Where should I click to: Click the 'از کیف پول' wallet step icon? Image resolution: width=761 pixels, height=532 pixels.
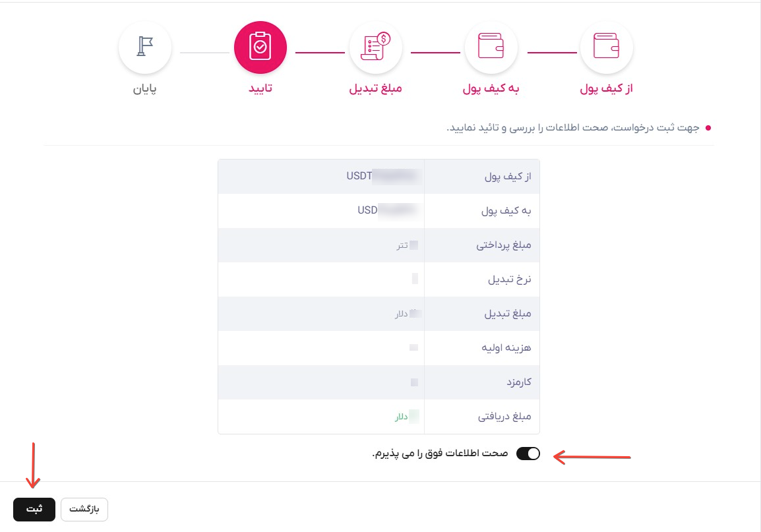click(606, 47)
